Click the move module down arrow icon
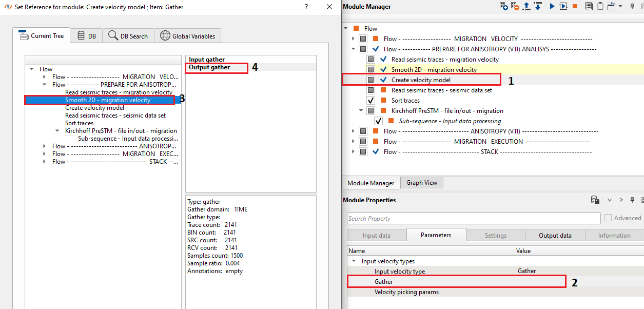 click(x=537, y=7)
